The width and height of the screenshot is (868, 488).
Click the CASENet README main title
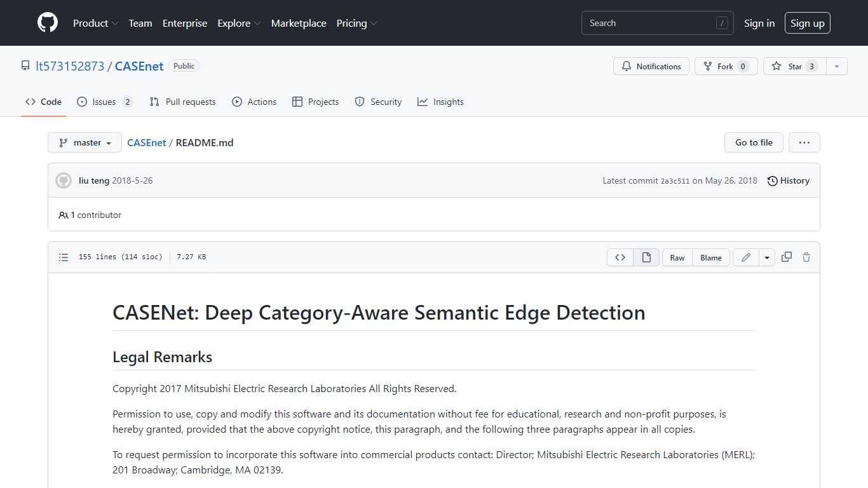click(379, 313)
